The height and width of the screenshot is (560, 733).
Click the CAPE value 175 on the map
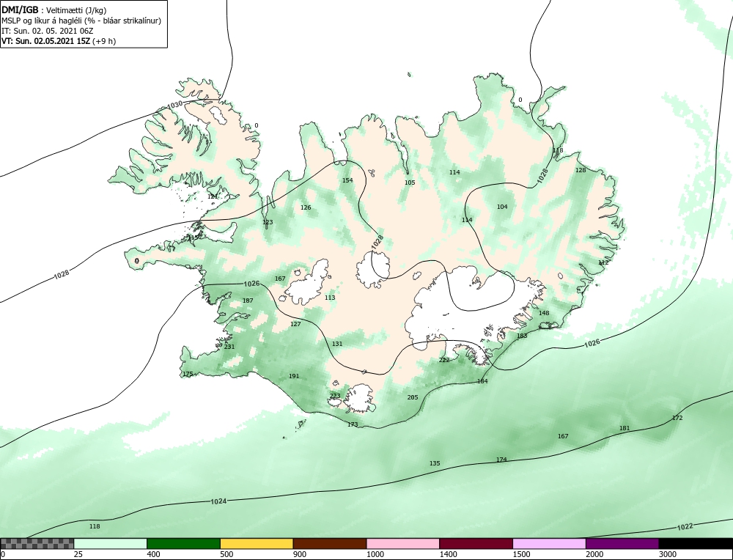point(188,374)
